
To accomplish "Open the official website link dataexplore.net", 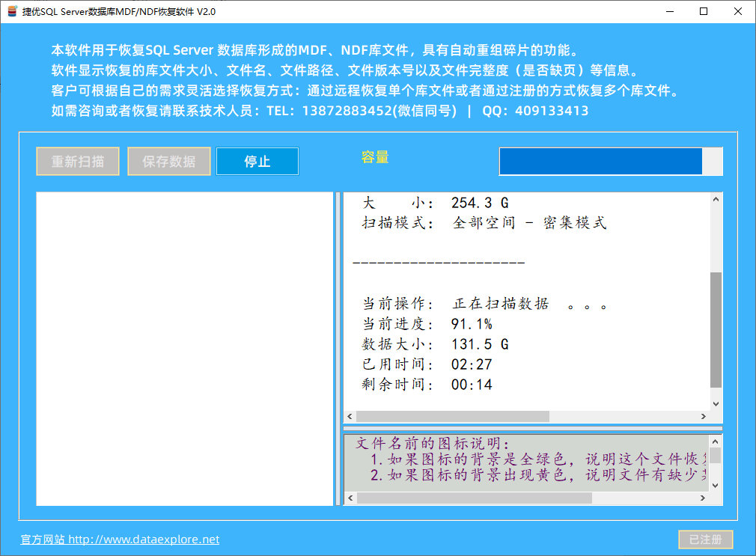I will pos(120,539).
